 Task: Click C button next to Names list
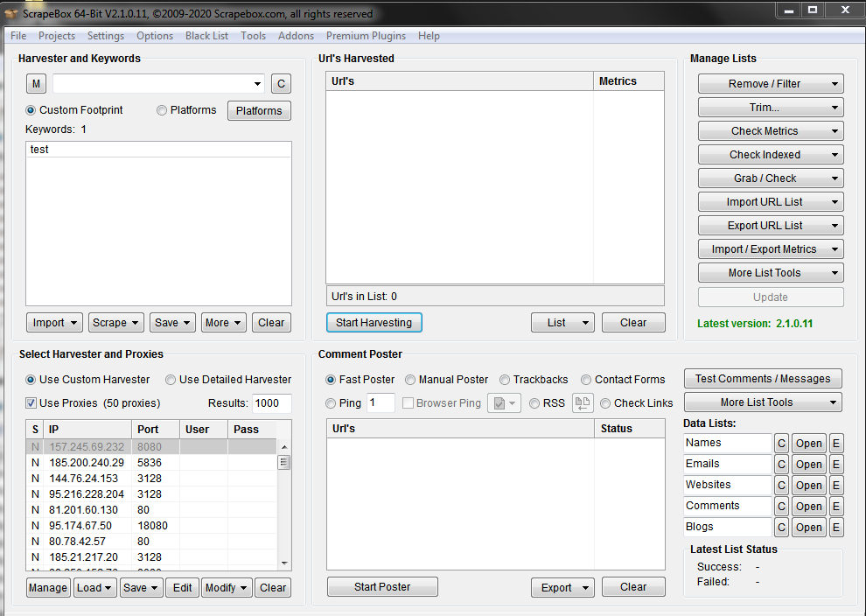tap(781, 444)
